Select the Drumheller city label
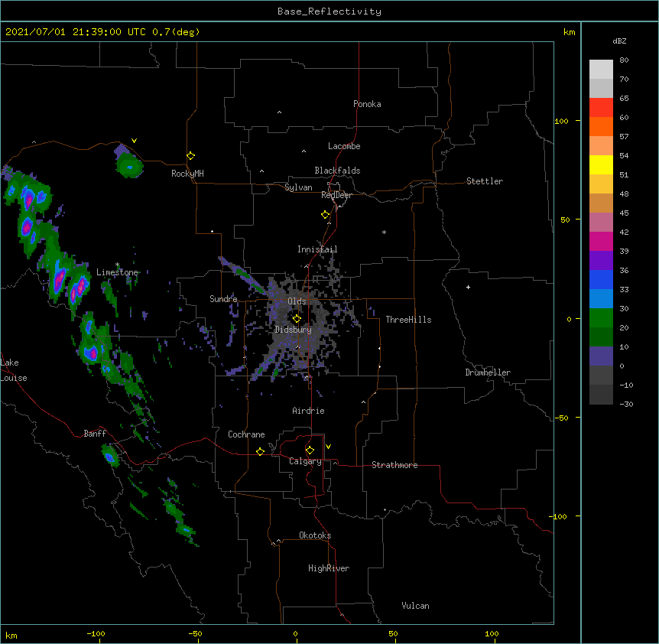Screen dimensions: 659x644 click(x=488, y=372)
